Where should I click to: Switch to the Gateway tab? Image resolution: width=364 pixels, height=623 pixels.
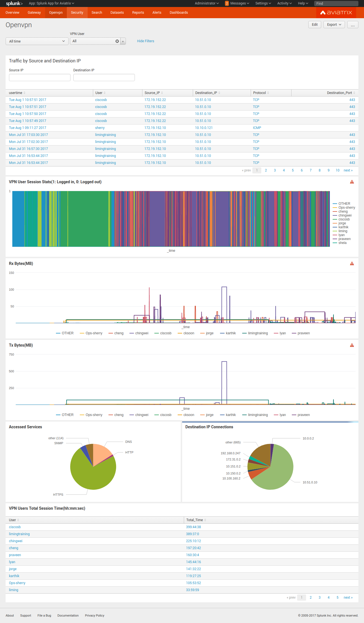(x=34, y=13)
